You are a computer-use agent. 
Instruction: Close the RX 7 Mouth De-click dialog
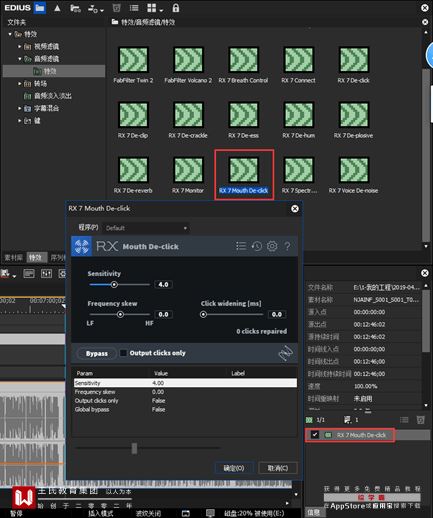click(x=295, y=209)
